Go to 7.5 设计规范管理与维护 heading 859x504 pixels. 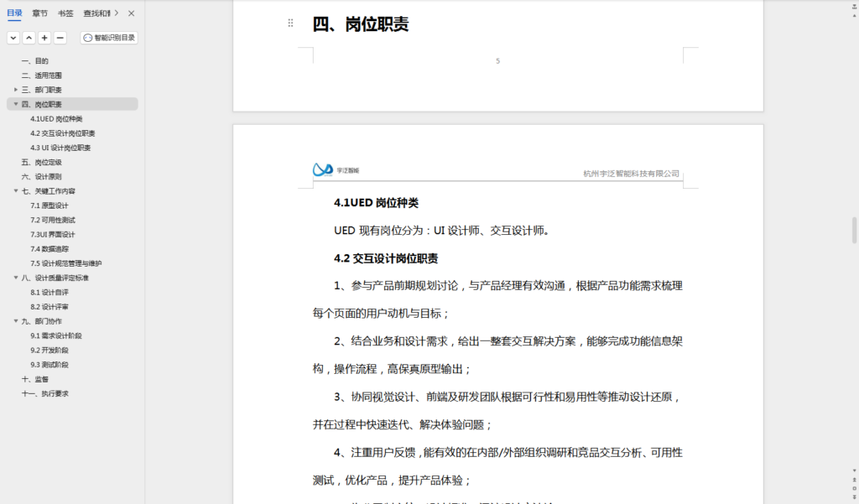click(x=65, y=263)
